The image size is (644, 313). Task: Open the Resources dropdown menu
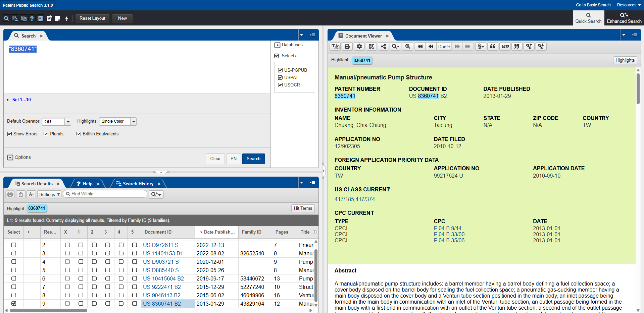[x=629, y=5]
